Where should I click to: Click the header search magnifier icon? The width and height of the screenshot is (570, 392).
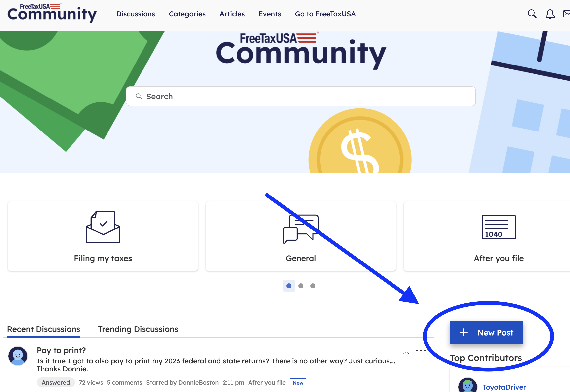pos(532,14)
